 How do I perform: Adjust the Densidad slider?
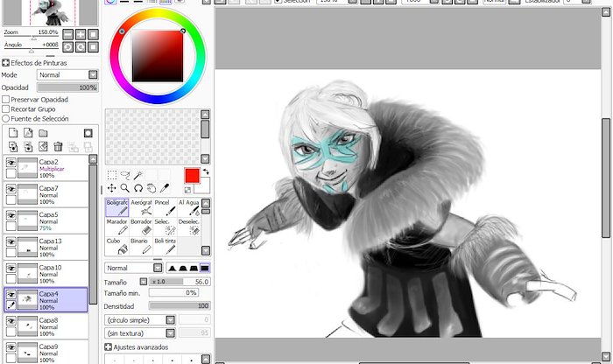click(180, 305)
